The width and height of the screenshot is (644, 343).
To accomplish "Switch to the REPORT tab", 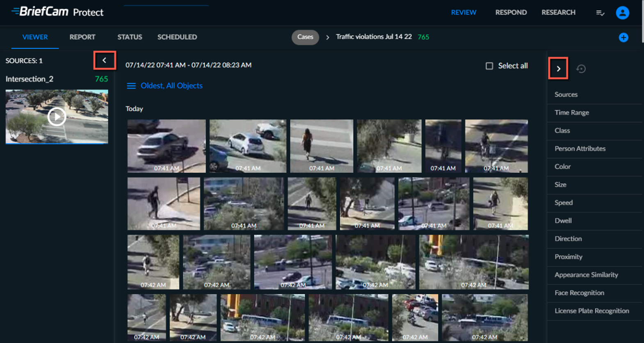I will pyautogui.click(x=82, y=37).
